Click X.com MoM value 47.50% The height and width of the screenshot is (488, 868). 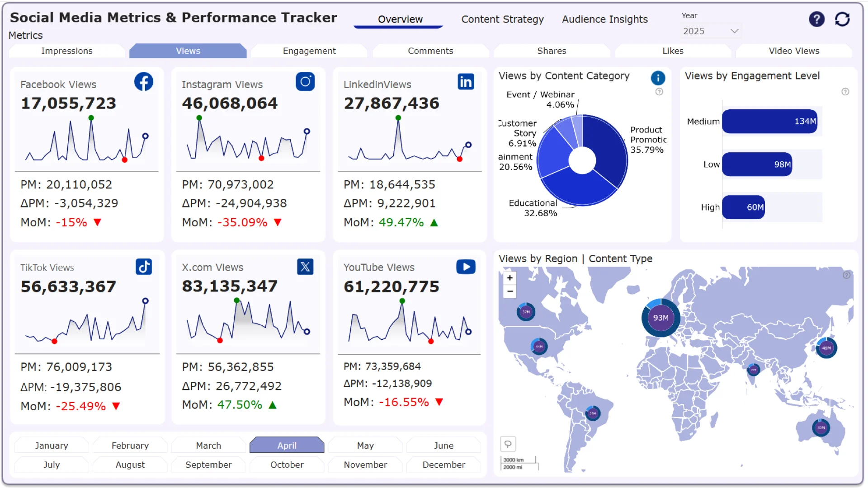pos(240,405)
